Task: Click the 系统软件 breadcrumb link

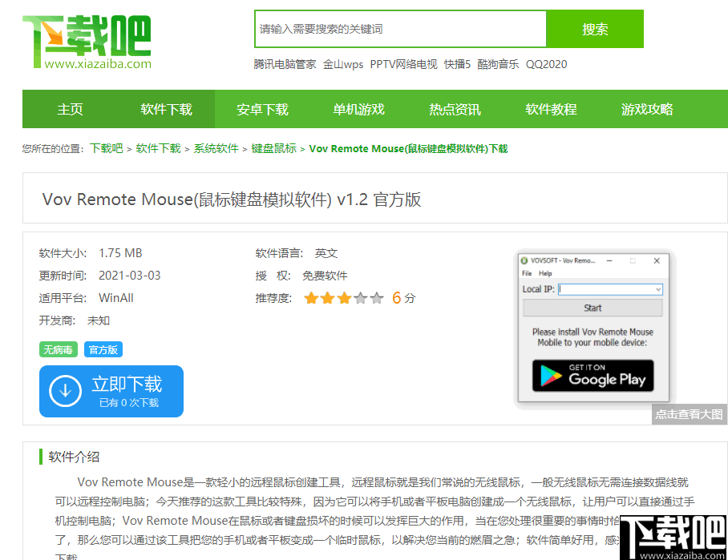Action: [216, 148]
